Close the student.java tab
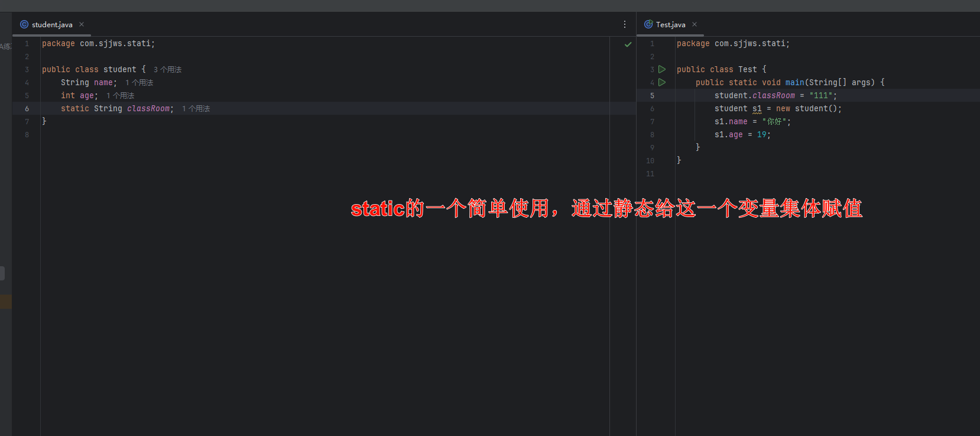Screen dimensions: 980x436 pos(82,24)
